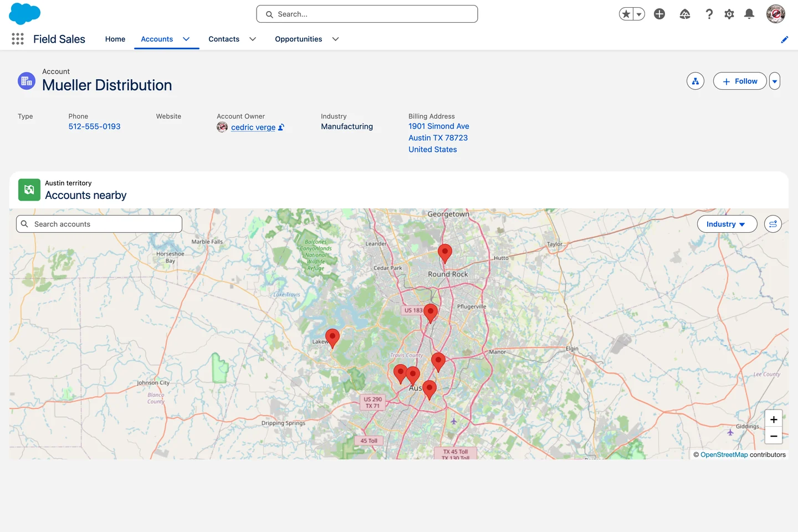Select the map pin beside US 183
798x532 pixels.
pos(431,314)
